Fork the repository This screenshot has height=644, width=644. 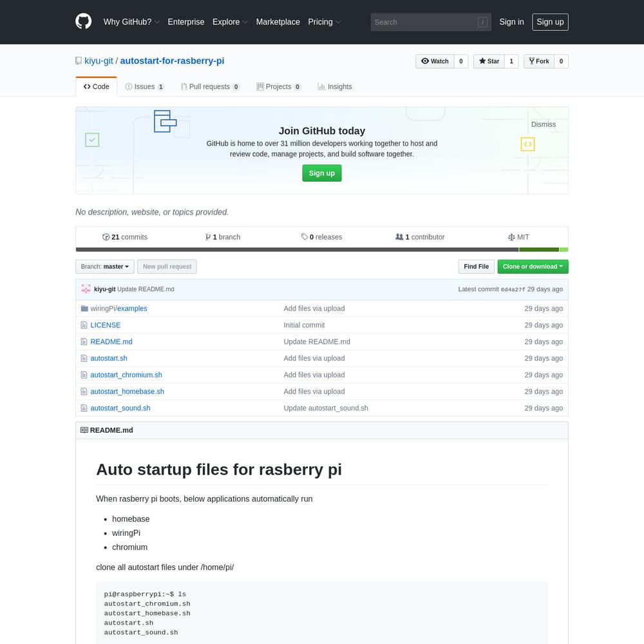point(539,61)
